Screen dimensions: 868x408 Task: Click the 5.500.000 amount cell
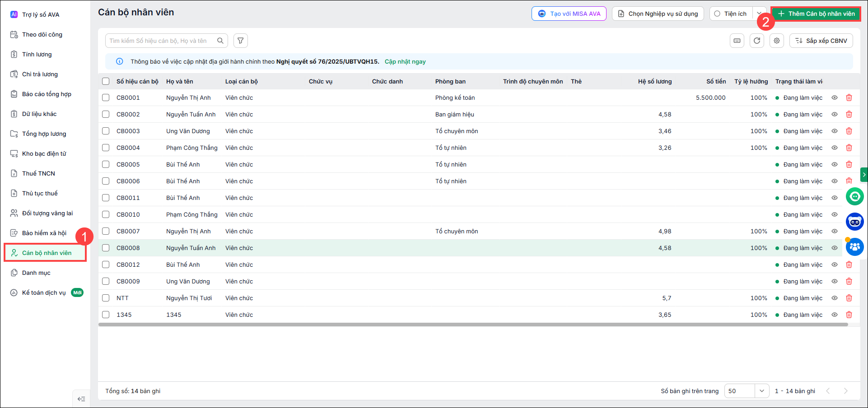(x=711, y=97)
